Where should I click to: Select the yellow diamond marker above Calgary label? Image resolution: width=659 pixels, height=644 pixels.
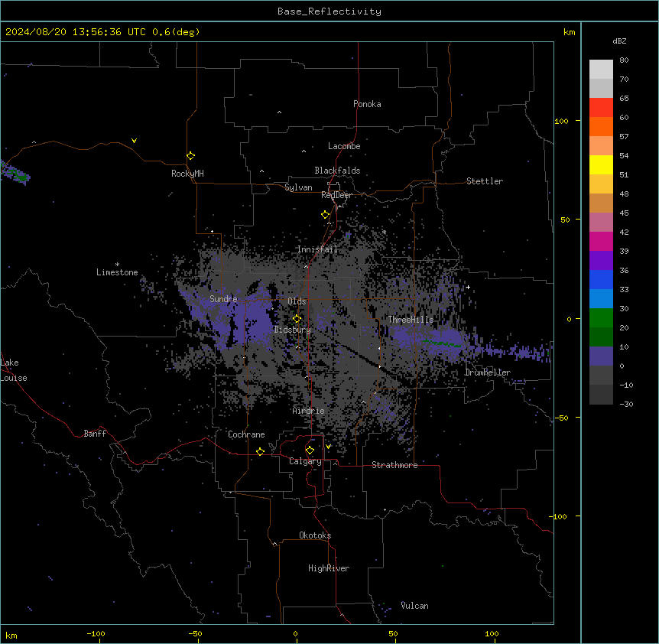[x=310, y=450]
